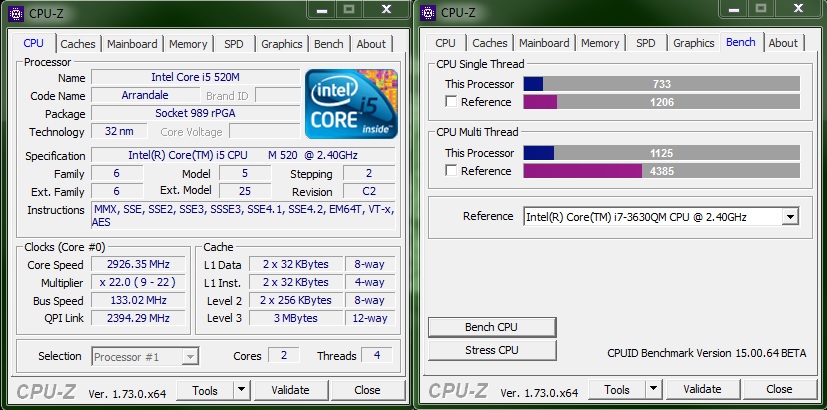Click CPUID Benchmark Version 15.00.64 BETA text

point(707,354)
